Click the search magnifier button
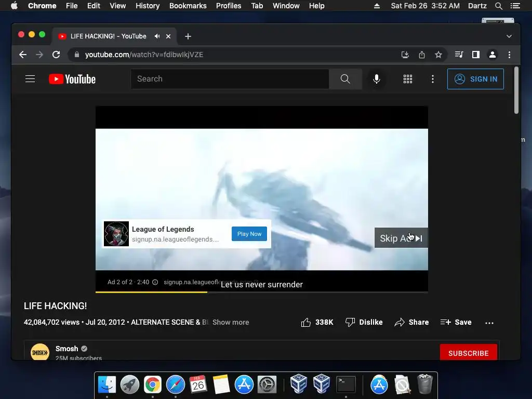The width and height of the screenshot is (532, 399). 345,79
